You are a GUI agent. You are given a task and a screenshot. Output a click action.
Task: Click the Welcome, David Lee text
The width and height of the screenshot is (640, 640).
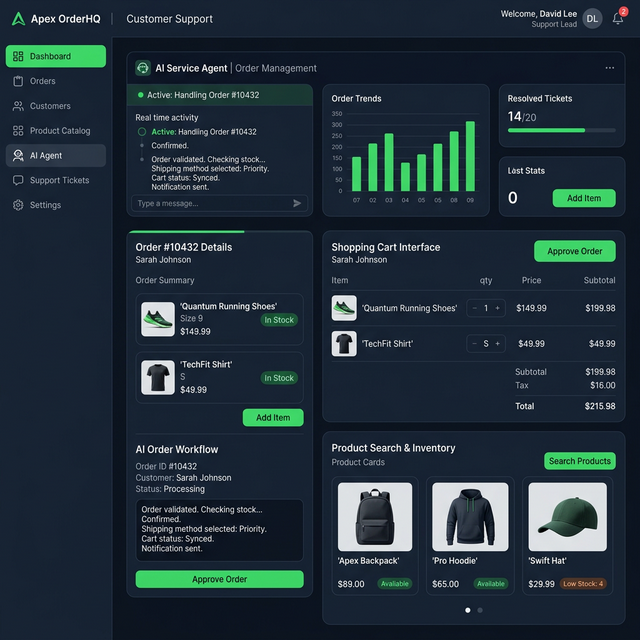coord(539,14)
